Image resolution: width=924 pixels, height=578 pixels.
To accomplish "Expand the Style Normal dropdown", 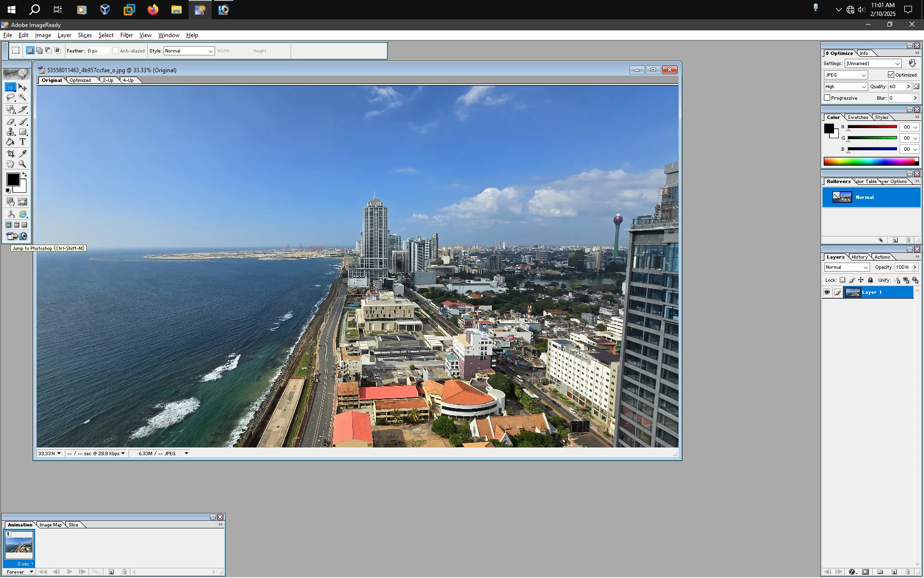I will click(x=210, y=51).
